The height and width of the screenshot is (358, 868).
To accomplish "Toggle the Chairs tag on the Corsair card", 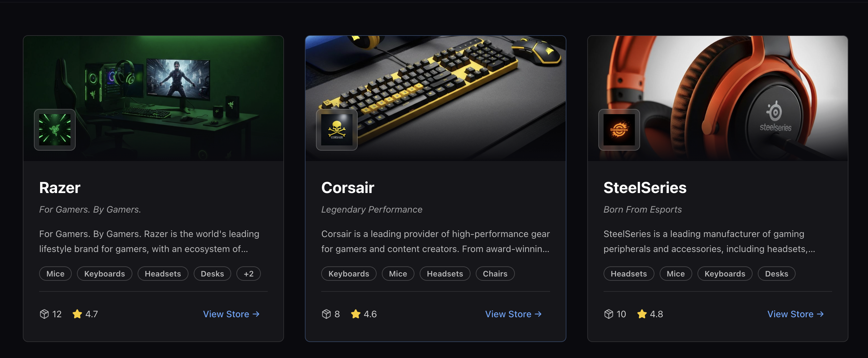I will click(495, 274).
